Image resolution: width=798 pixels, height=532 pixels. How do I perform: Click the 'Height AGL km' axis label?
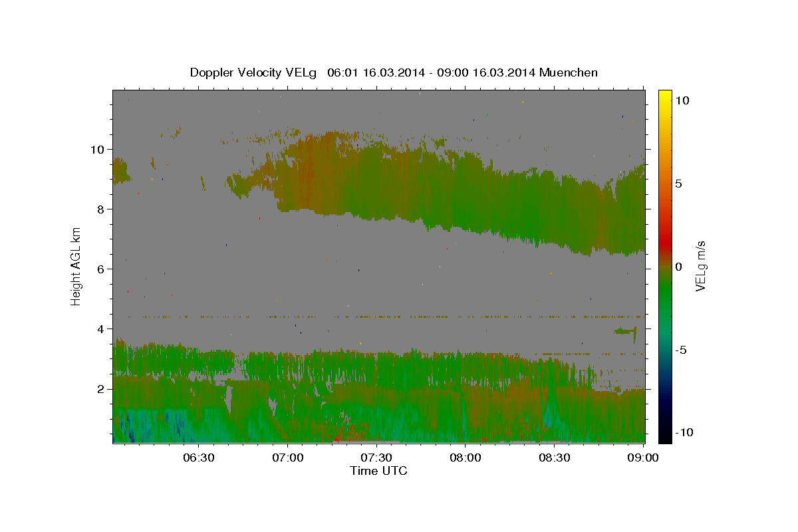point(76,266)
